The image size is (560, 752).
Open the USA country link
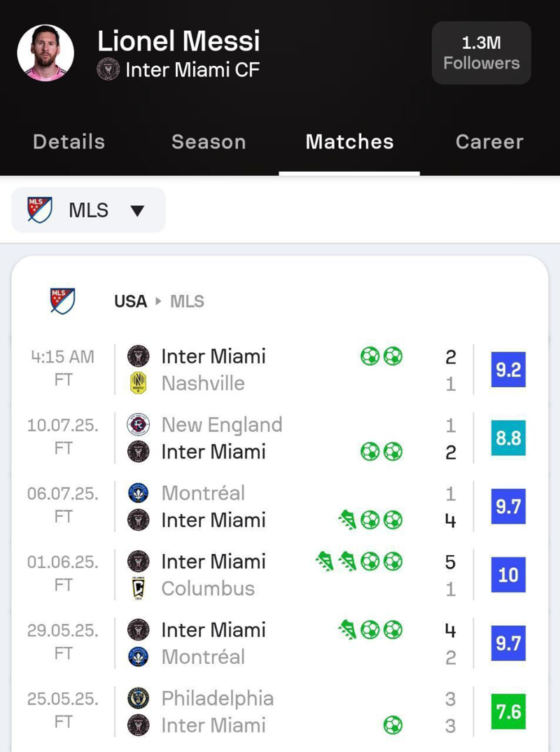(x=130, y=301)
